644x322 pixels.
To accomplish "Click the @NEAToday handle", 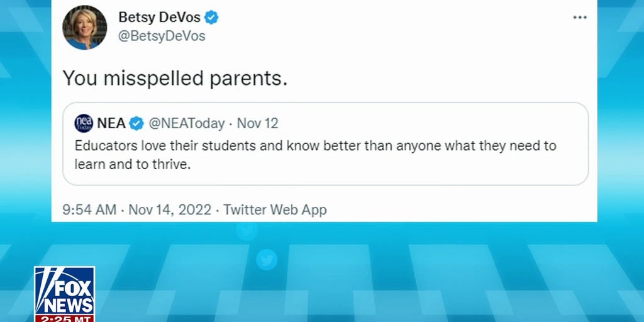I will click(187, 123).
